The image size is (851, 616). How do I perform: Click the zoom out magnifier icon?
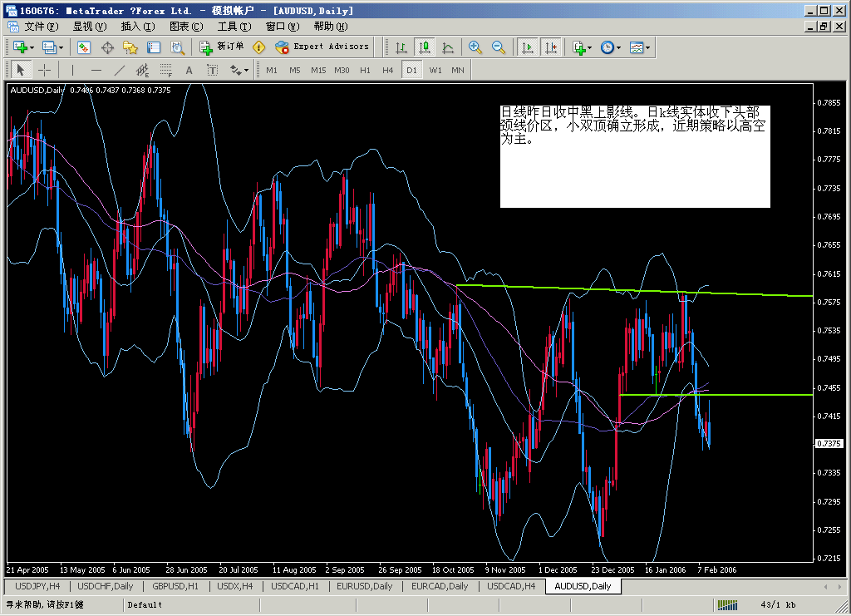[x=499, y=47]
